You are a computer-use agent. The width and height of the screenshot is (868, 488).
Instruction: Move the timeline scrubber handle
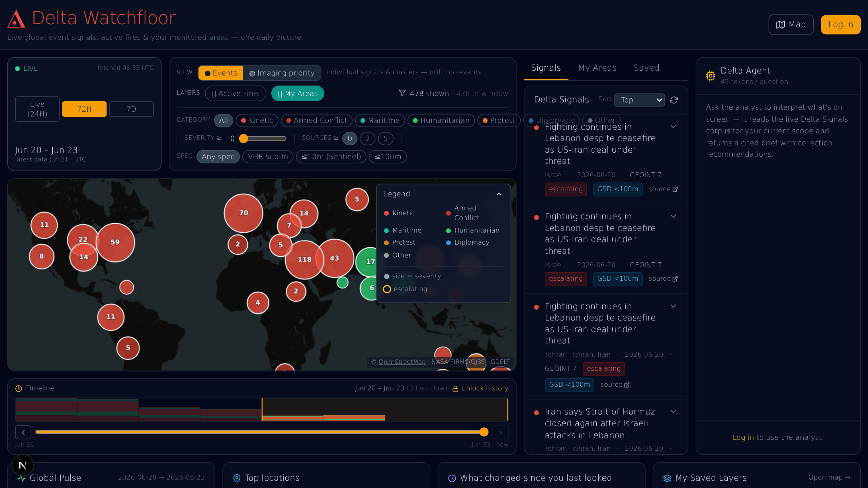point(484,432)
